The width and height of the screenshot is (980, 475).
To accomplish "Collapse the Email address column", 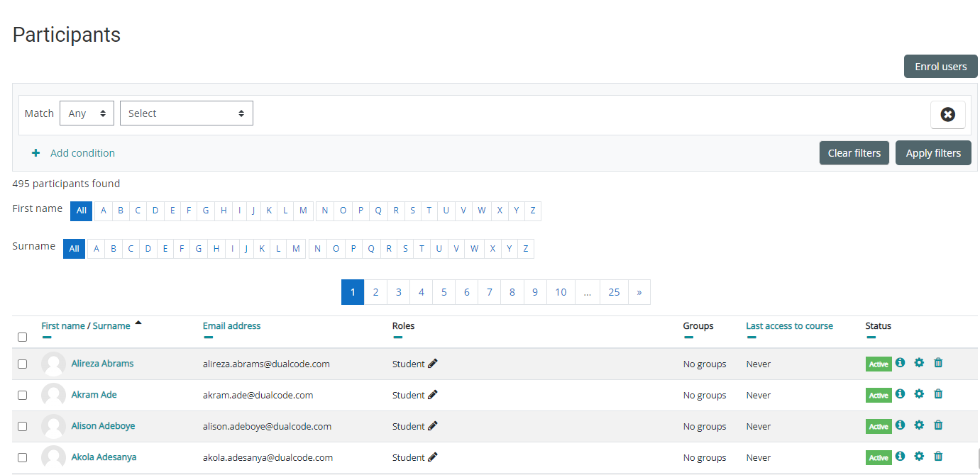I will tap(207, 337).
